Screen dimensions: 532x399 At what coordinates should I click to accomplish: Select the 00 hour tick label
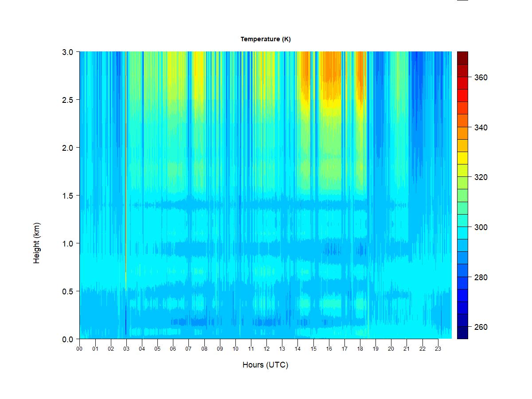coord(79,349)
